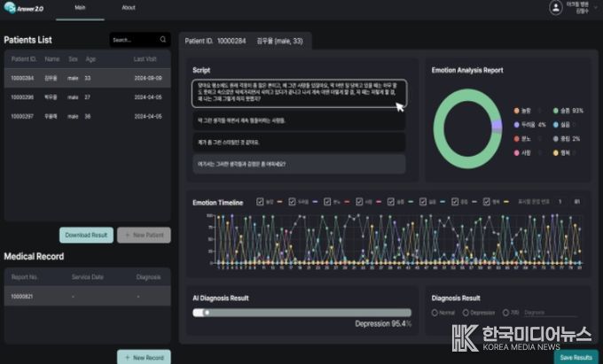The width and height of the screenshot is (603, 364).
Task: Select the Depression radio button
Action: 466,313
